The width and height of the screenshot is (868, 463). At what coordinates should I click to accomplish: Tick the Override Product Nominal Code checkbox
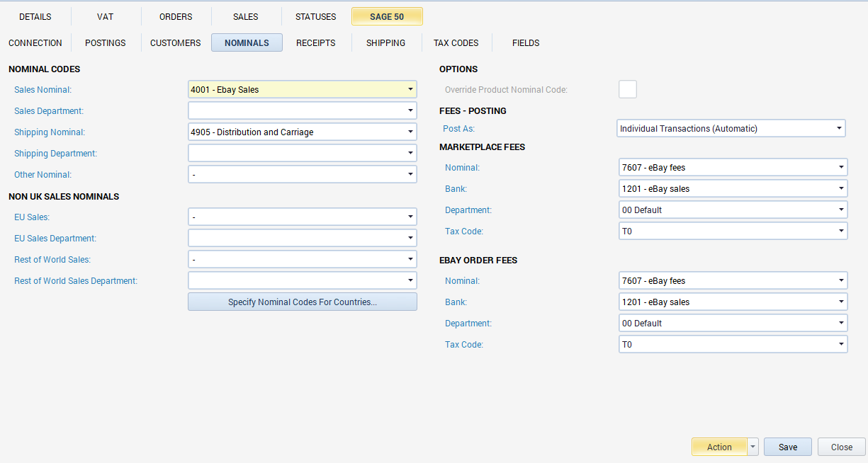pos(627,89)
